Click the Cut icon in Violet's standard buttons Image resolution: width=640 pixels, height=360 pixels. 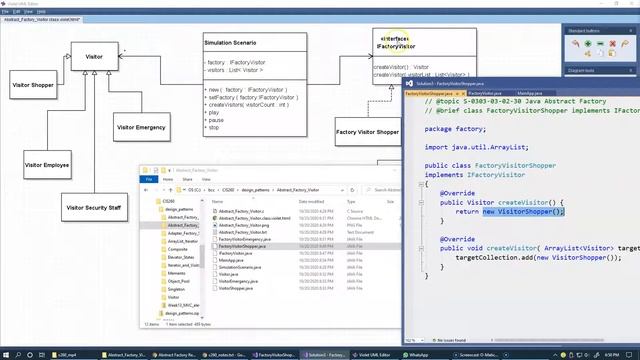pos(588,53)
